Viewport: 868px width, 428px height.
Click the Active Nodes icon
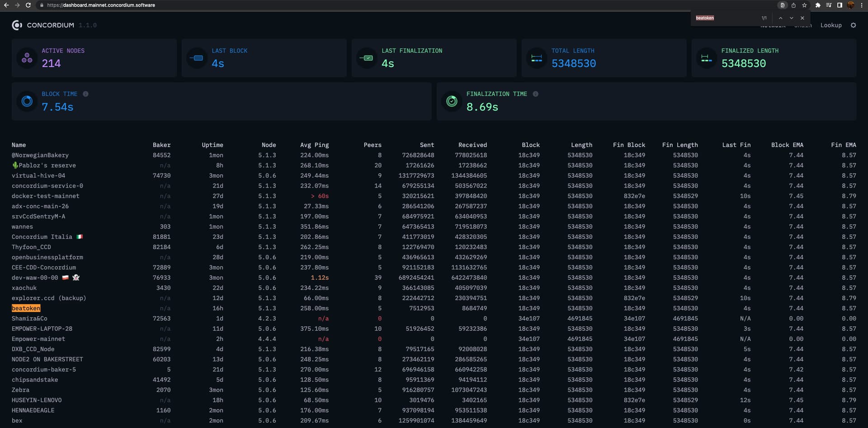[x=27, y=58]
